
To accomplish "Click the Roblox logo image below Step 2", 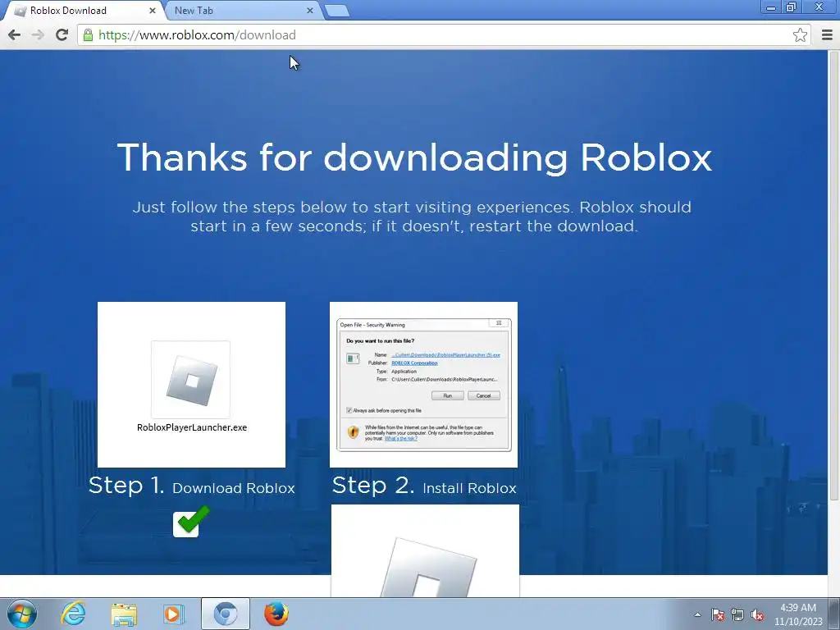I will [x=426, y=550].
